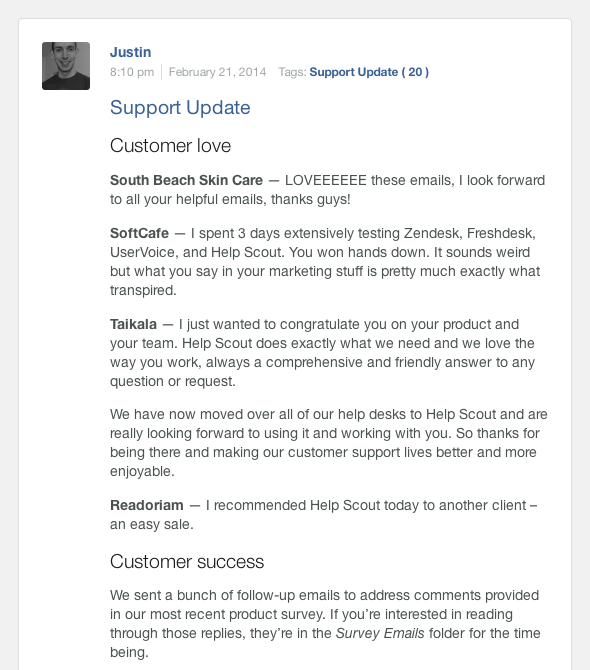Click the 8:10 pm timestamp
The image size is (590, 670).
132,72
